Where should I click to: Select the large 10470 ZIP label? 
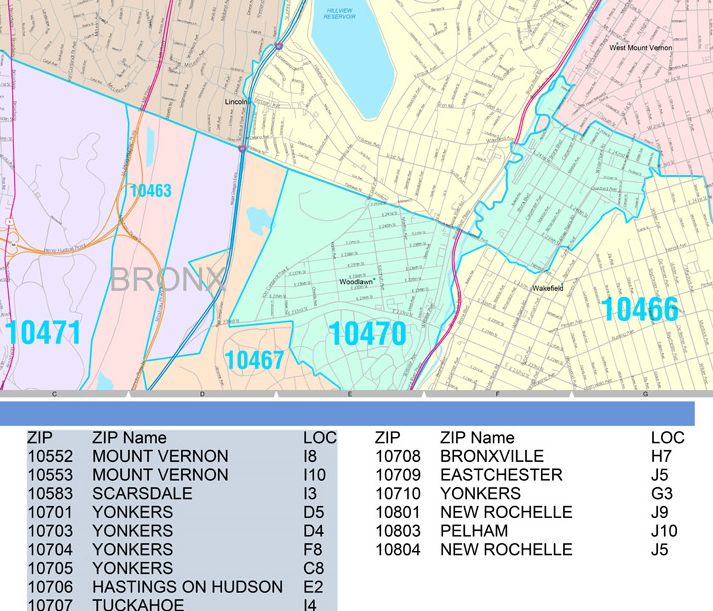click(368, 333)
